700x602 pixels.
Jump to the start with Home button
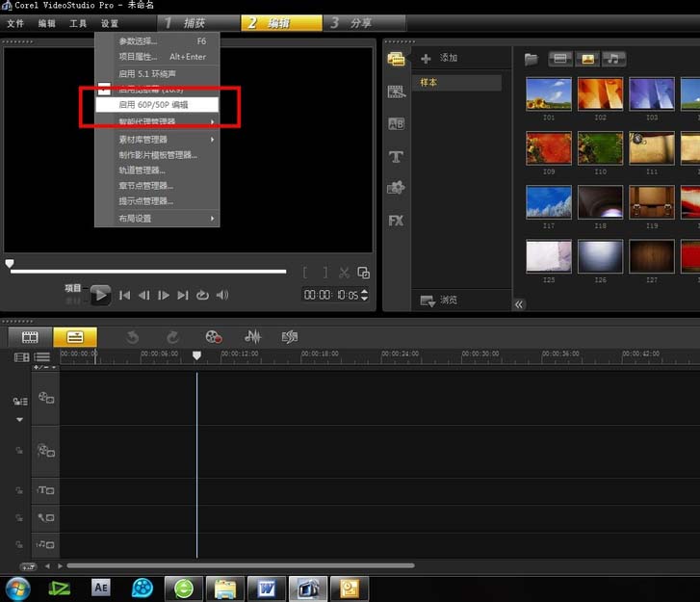pos(124,295)
